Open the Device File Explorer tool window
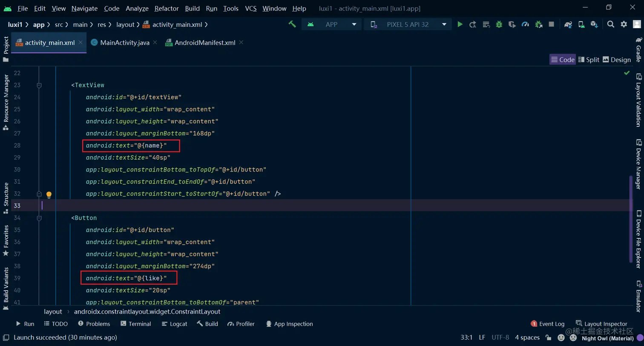The width and height of the screenshot is (644, 346). [638, 239]
